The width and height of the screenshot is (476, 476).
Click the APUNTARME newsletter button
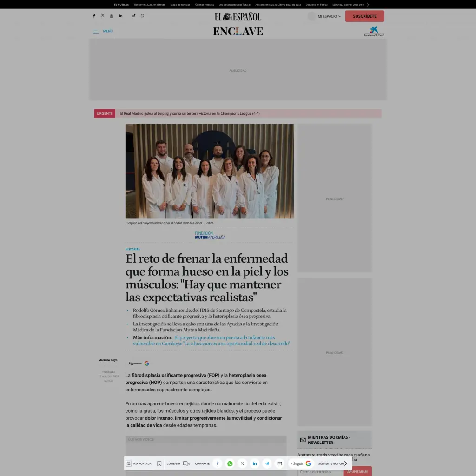pos(357,471)
